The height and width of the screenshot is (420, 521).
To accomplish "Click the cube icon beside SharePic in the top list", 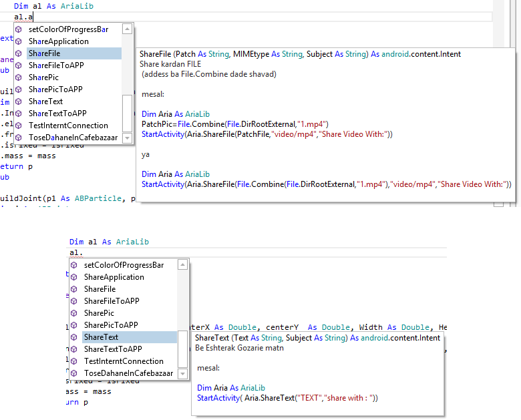I will click(19, 77).
